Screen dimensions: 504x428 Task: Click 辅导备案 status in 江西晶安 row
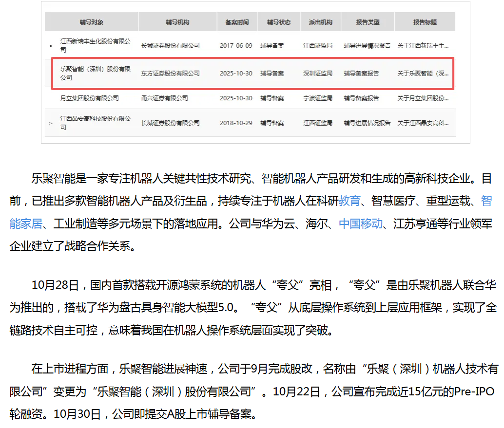(272, 123)
